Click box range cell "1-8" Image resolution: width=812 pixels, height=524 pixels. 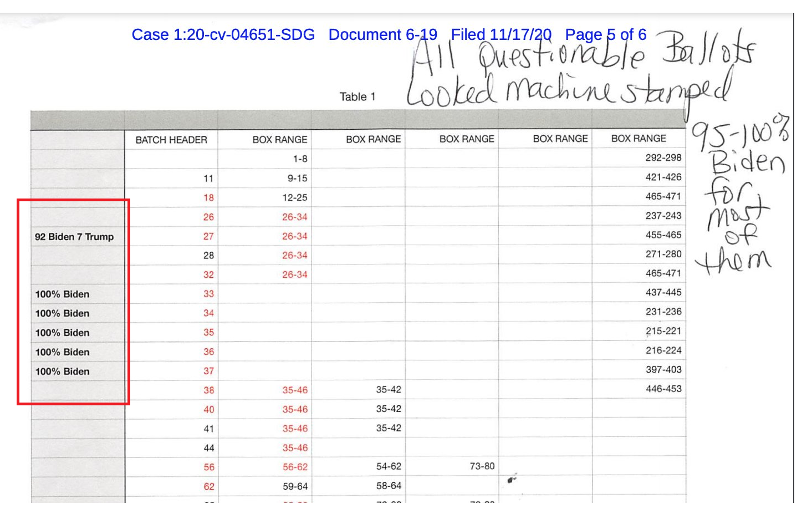tap(300, 159)
